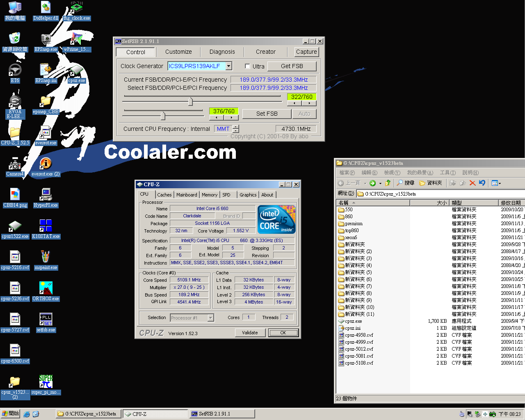Viewport: 525px width, 420px height.
Task: Click the Explorer Folders toolbar button
Action: coord(431,183)
